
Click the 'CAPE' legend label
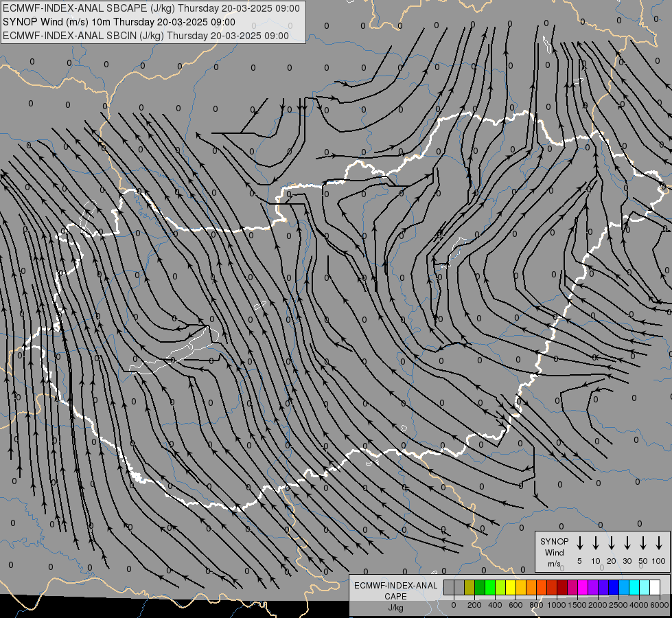point(395,597)
